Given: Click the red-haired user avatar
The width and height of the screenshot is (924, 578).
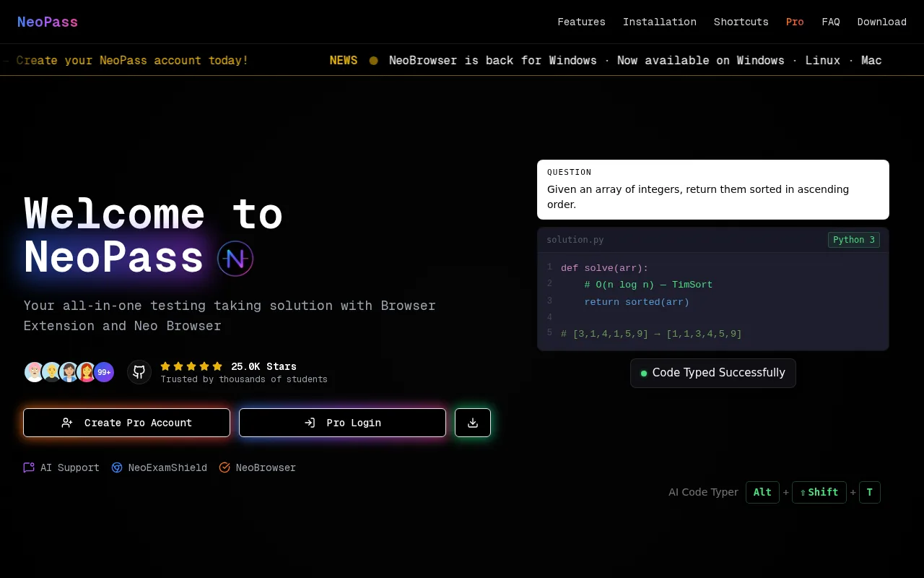Looking at the screenshot, I should (87, 372).
